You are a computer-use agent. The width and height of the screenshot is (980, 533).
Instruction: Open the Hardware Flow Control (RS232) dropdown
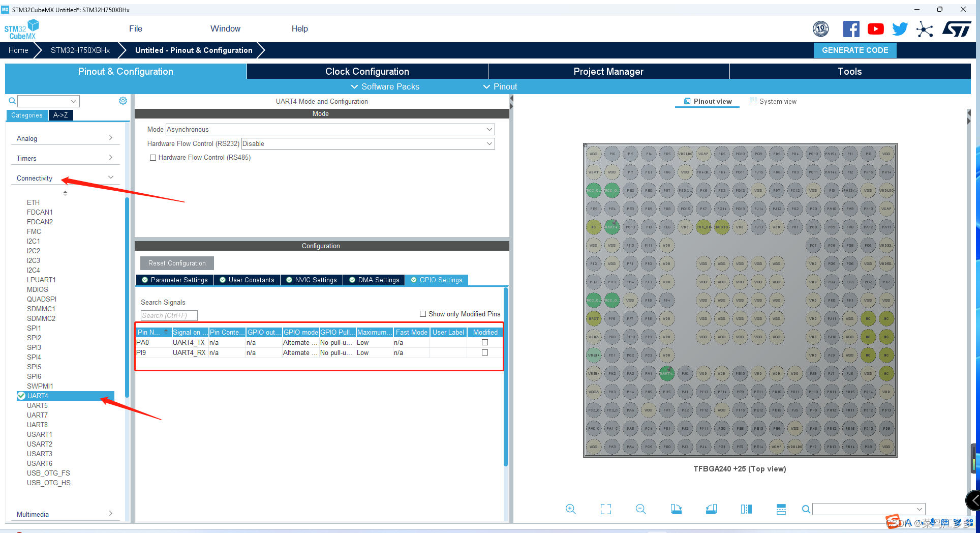pyautogui.click(x=368, y=144)
